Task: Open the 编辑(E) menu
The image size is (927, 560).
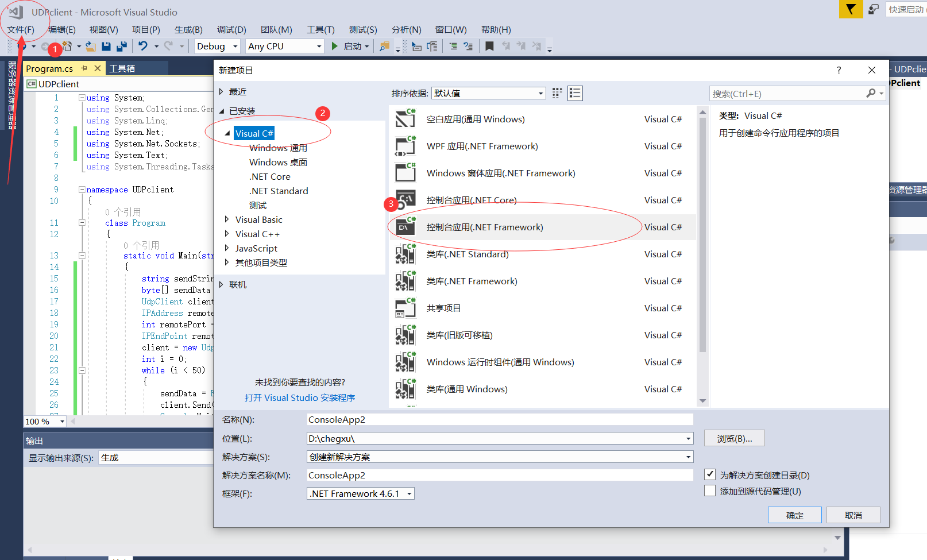Action: click(x=62, y=29)
